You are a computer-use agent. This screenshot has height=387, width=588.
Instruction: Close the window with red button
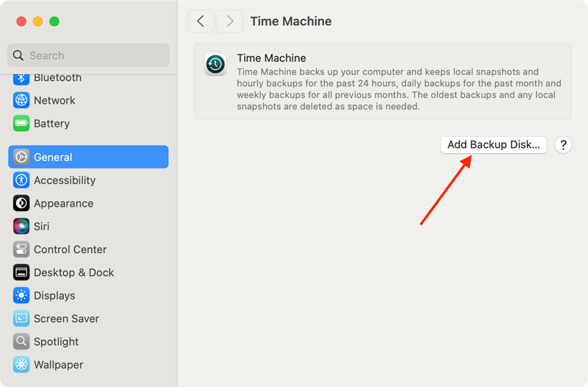pos(21,21)
